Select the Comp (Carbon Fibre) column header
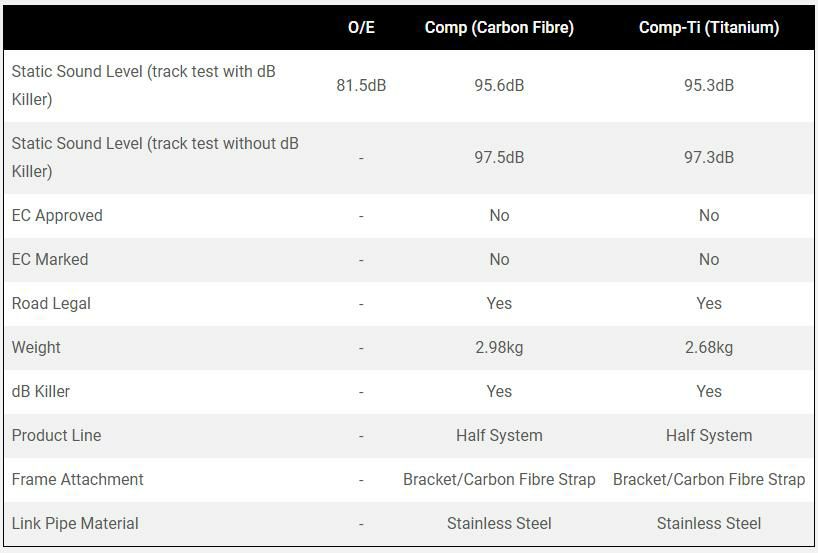This screenshot has height=553, width=818. tap(499, 27)
